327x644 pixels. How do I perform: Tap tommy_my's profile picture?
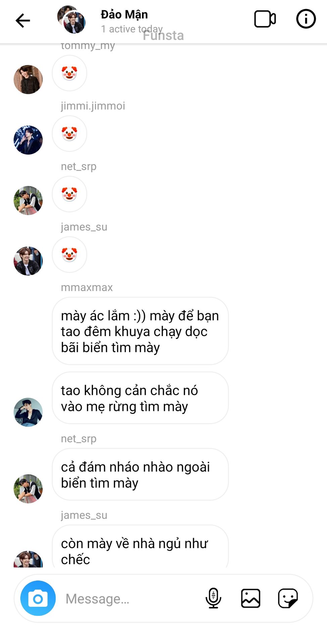(x=28, y=79)
